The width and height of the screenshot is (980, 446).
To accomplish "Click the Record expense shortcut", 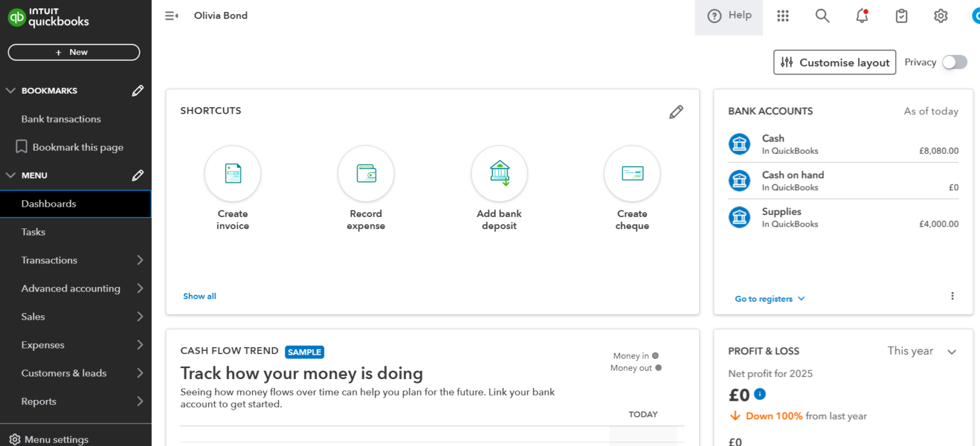I will (366, 174).
